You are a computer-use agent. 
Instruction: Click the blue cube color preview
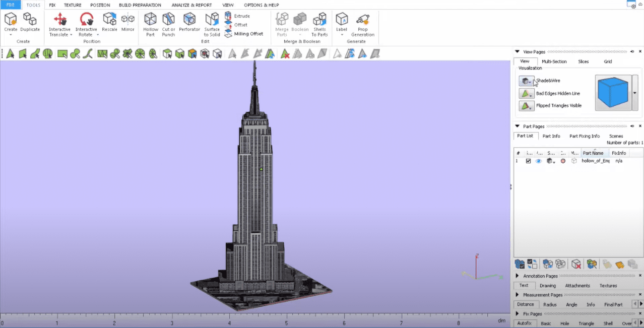(x=613, y=93)
